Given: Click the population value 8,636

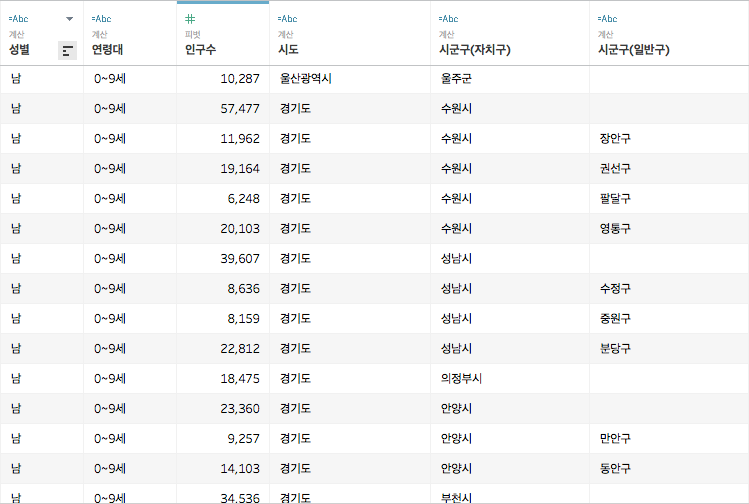Looking at the screenshot, I should [243, 289].
